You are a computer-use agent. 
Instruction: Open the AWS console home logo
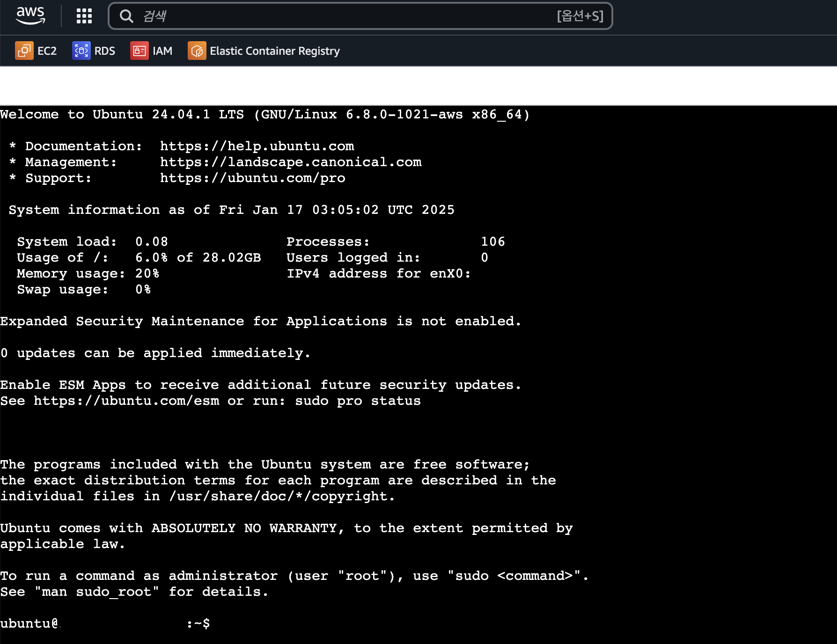[x=31, y=16]
